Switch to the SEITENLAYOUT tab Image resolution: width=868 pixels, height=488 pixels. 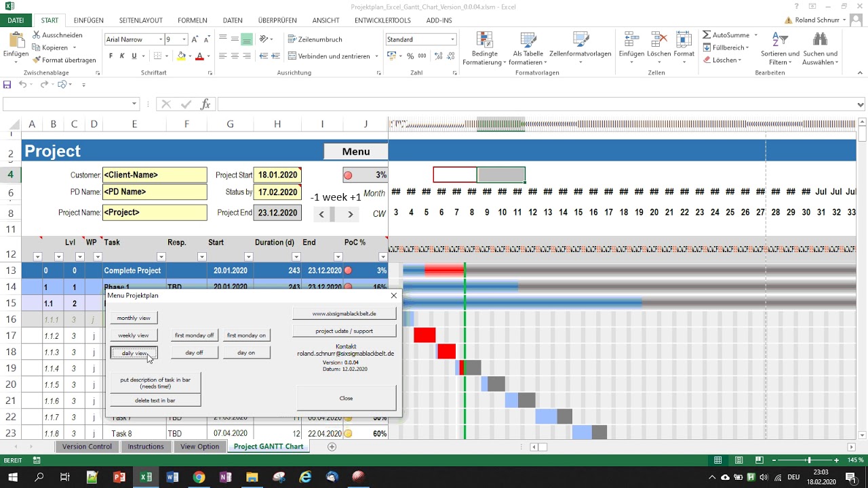140,20
